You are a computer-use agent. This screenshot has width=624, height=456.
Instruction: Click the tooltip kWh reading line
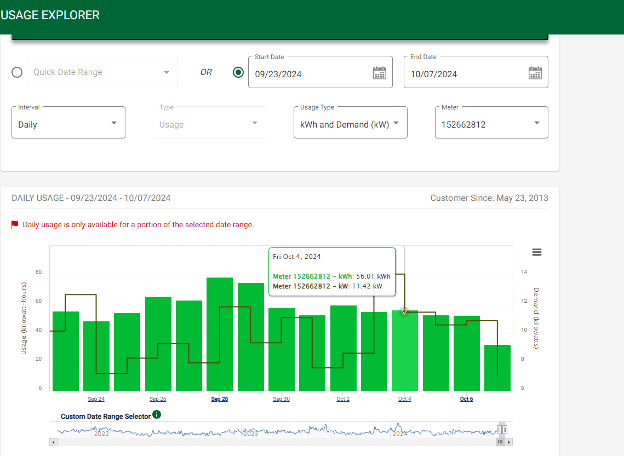coord(331,276)
